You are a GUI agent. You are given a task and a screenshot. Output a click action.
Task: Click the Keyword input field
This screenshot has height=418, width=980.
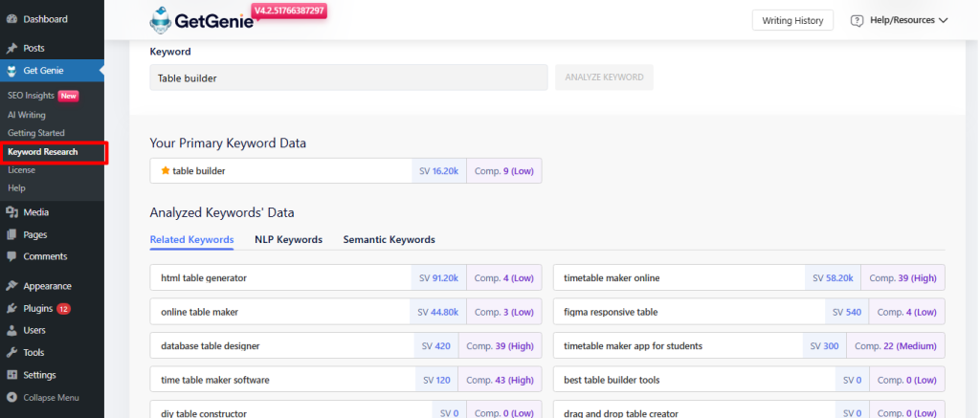(x=348, y=78)
